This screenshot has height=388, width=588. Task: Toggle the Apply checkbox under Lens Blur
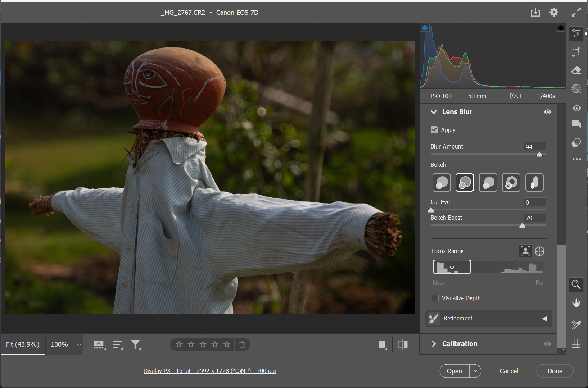click(434, 129)
